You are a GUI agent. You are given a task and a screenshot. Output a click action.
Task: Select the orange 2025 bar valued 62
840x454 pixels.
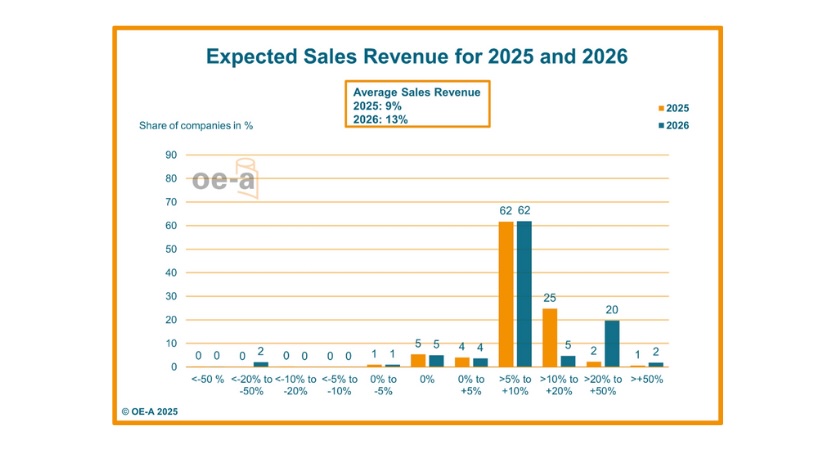(x=506, y=293)
